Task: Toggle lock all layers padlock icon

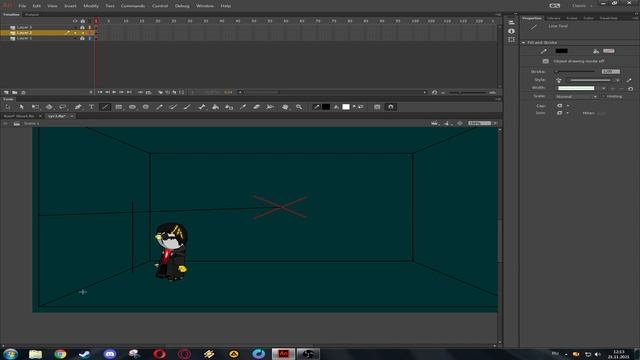Action: click(83, 21)
